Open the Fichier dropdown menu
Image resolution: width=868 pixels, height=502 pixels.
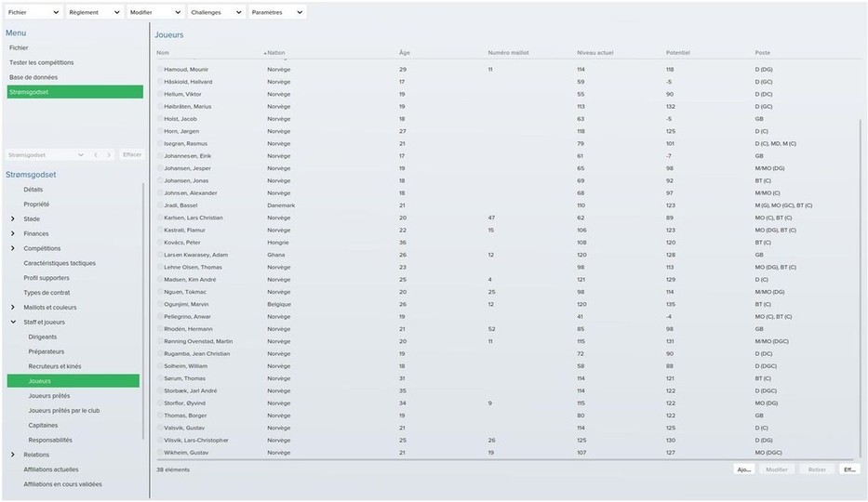[33, 12]
